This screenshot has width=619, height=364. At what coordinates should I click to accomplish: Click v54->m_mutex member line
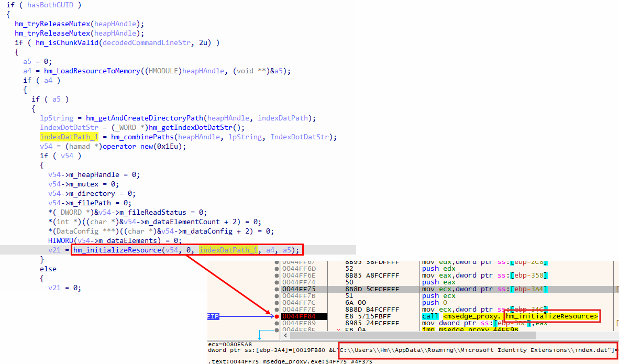83,184
